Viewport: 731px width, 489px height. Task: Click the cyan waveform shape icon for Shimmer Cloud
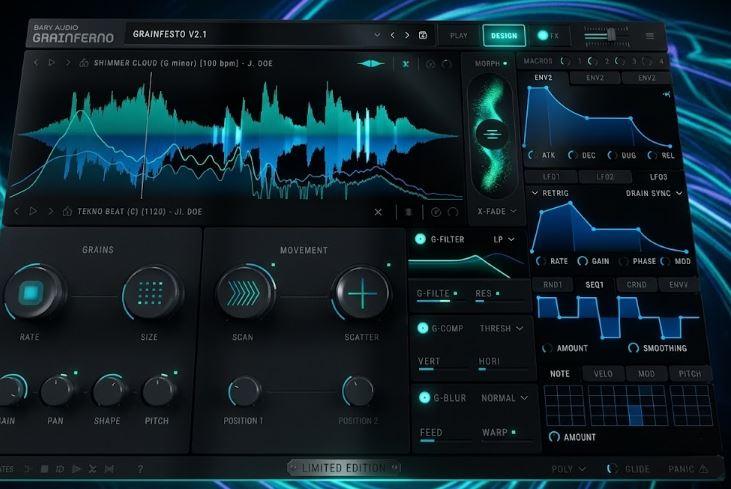(371, 63)
